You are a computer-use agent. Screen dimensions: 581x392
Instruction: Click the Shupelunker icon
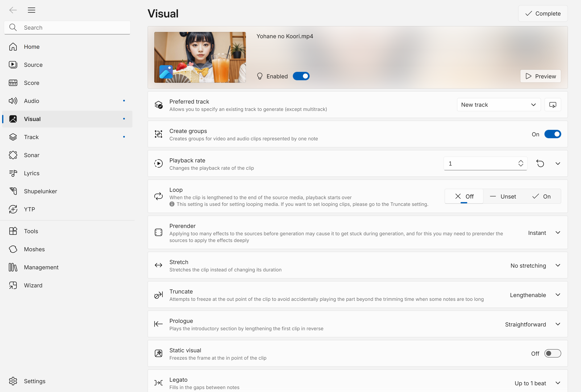click(13, 191)
